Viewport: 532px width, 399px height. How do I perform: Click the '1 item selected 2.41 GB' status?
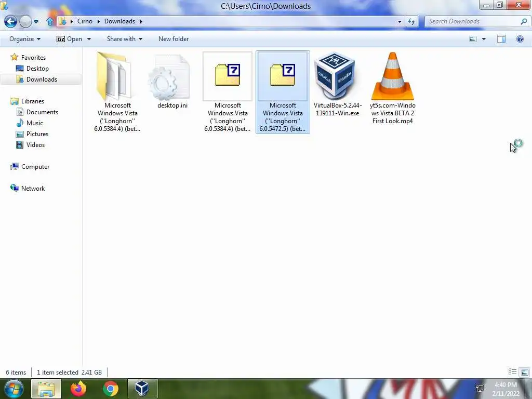click(69, 372)
